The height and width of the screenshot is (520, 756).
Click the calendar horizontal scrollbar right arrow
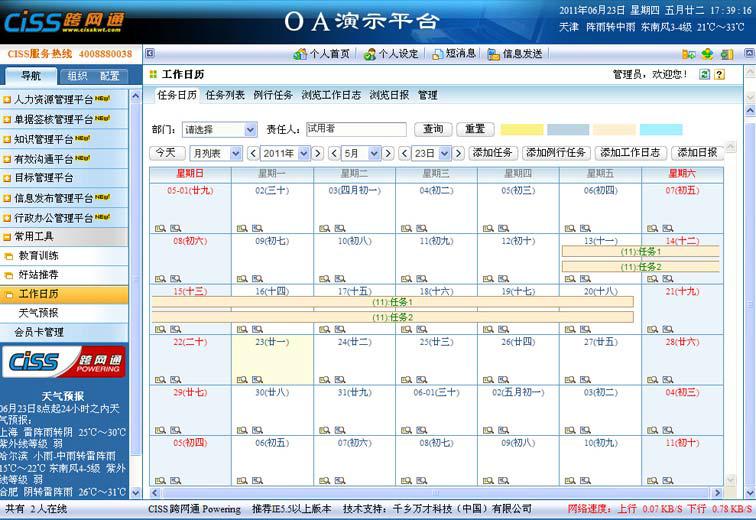pyautogui.click(x=717, y=493)
